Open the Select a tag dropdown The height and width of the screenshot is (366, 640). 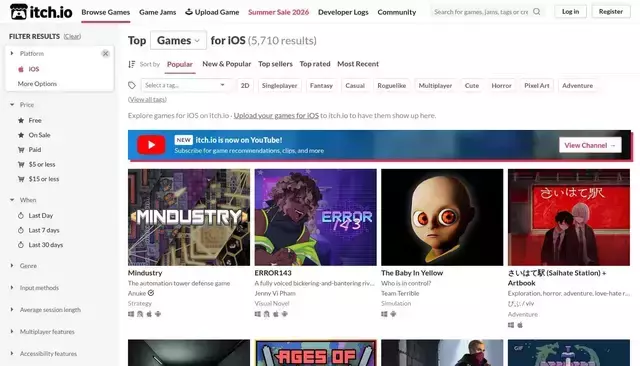click(x=185, y=85)
